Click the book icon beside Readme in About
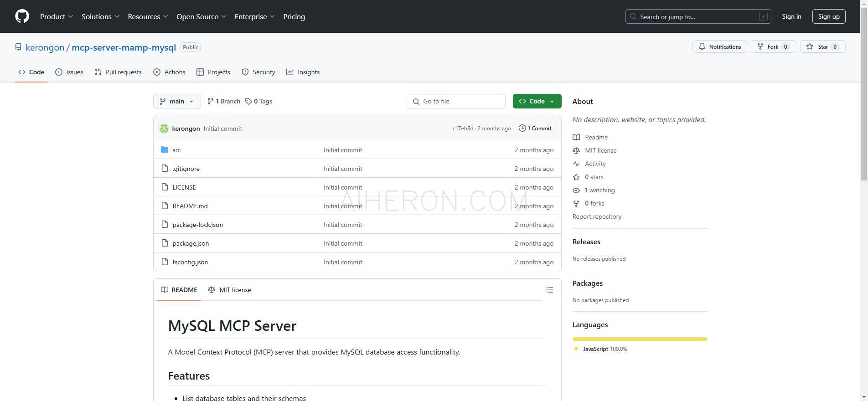The height and width of the screenshot is (401, 868). click(x=576, y=137)
